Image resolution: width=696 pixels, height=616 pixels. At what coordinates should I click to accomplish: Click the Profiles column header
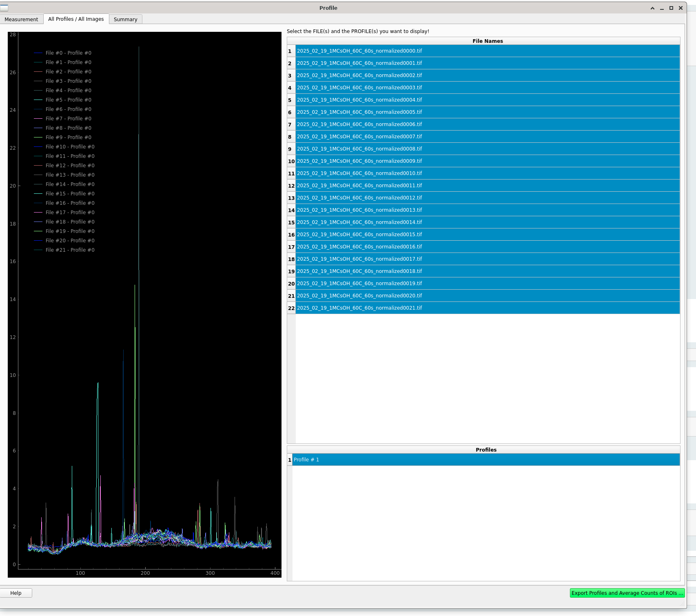pyautogui.click(x=485, y=450)
